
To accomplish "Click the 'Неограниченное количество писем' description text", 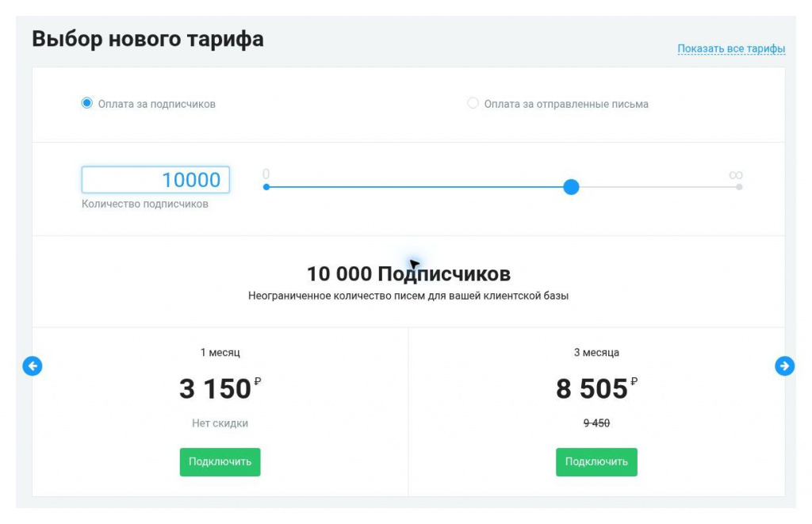I will (x=408, y=296).
